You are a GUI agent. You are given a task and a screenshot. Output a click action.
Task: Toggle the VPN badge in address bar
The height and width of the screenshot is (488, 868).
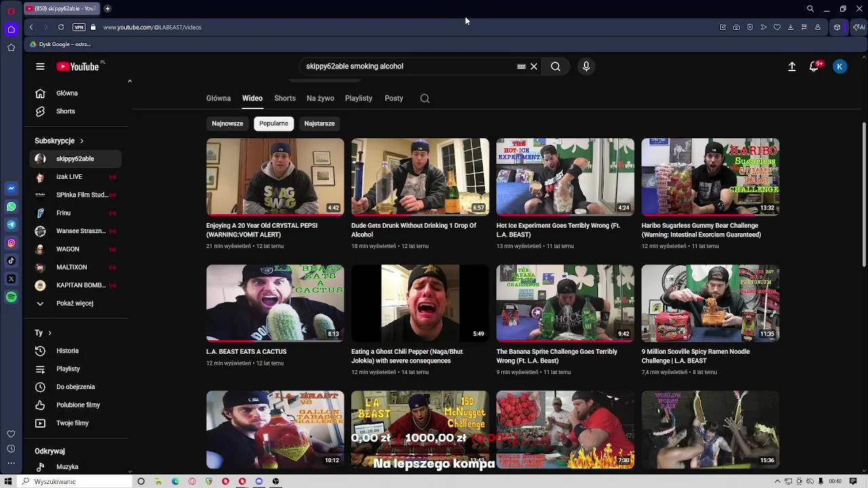pyautogui.click(x=79, y=27)
